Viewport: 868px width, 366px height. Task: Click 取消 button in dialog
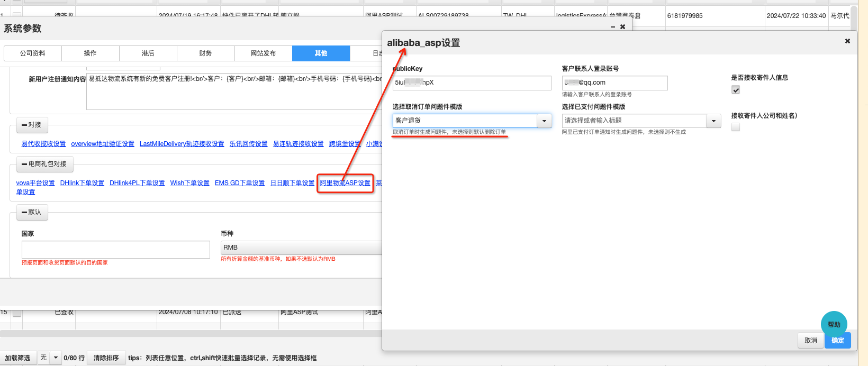811,341
